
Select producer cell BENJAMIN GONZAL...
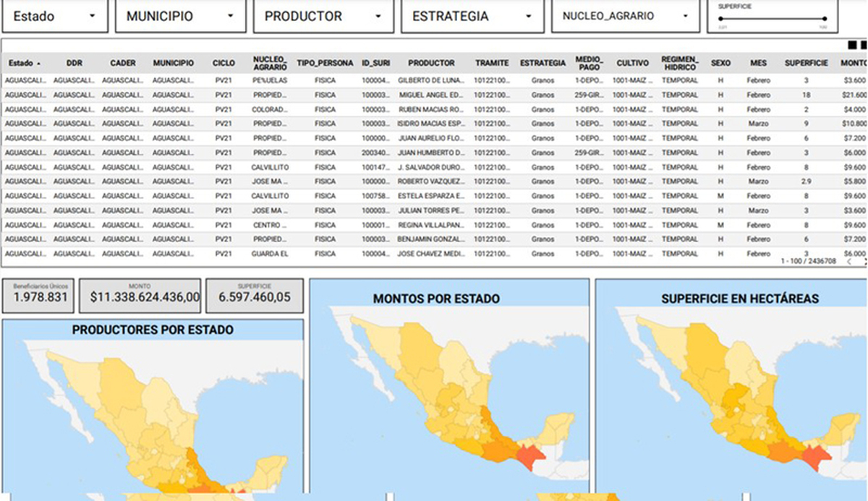[431, 239]
